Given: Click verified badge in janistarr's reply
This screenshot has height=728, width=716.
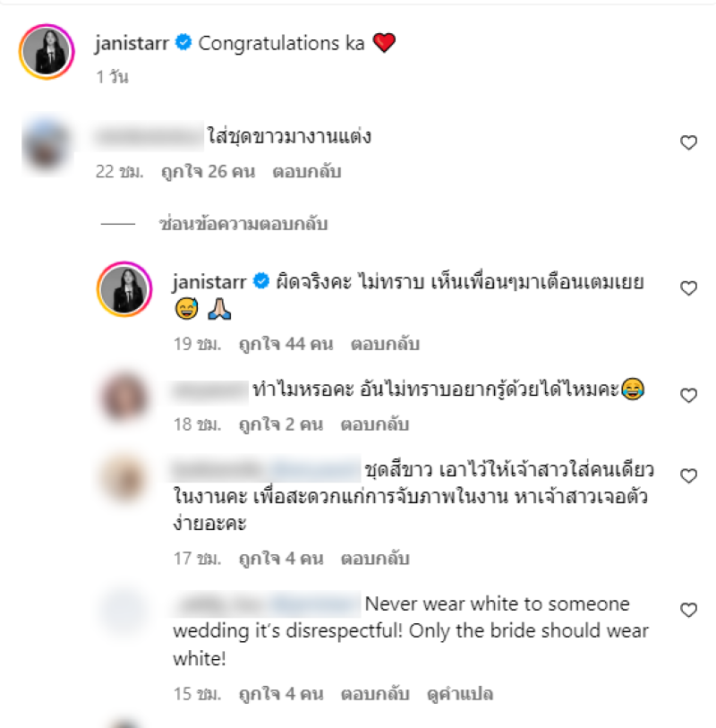Looking at the screenshot, I should click(261, 281).
